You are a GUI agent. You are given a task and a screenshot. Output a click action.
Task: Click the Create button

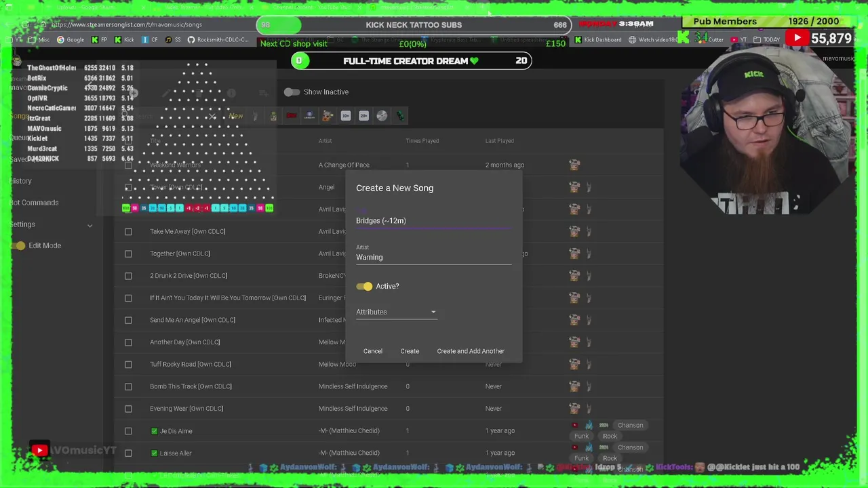tap(410, 351)
